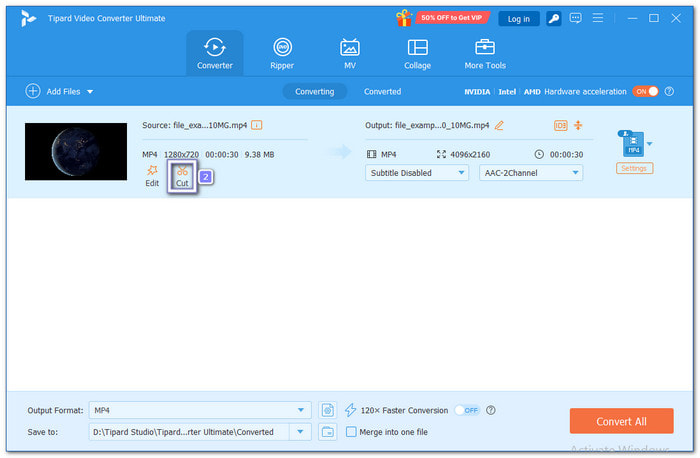This screenshot has height=458, width=700.
Task: Click the output MP4 film icon
Action: 371,154
